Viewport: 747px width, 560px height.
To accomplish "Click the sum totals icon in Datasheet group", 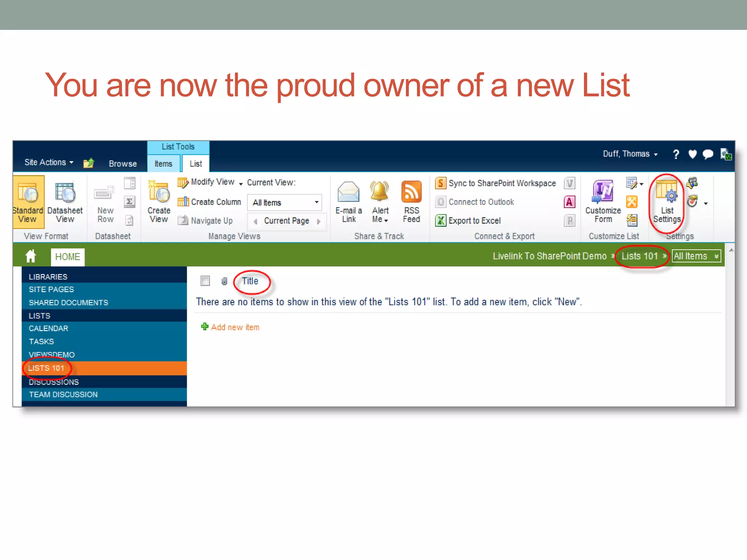I will [129, 202].
